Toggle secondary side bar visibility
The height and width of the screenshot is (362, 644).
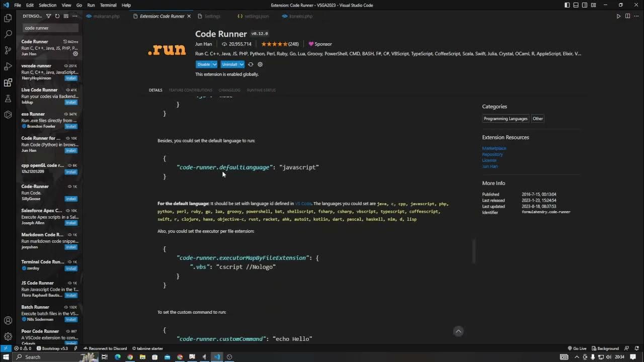click(585, 5)
